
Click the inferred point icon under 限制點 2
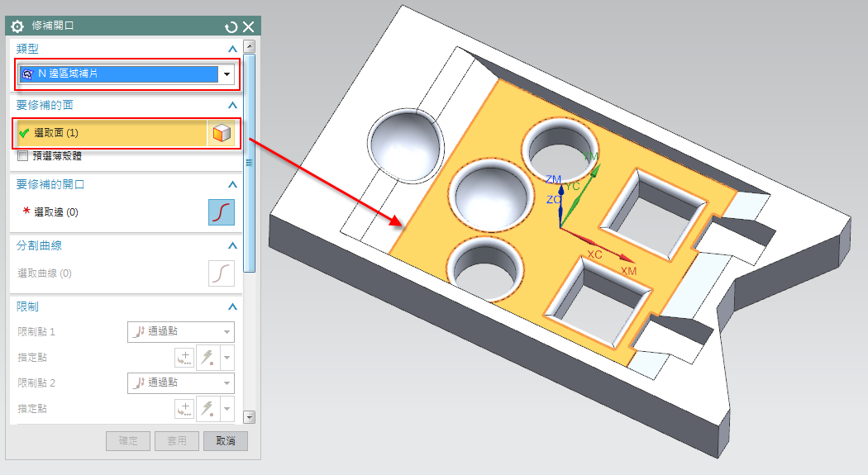(208, 409)
